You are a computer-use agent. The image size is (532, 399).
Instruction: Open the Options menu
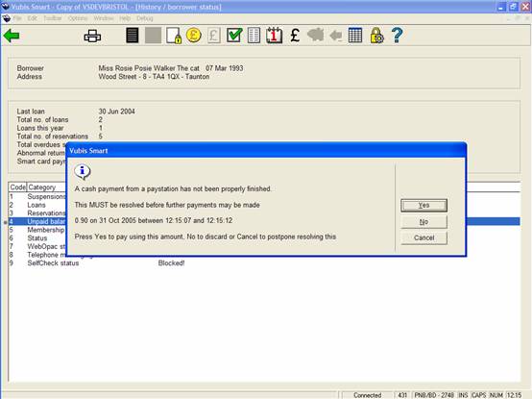pos(78,18)
